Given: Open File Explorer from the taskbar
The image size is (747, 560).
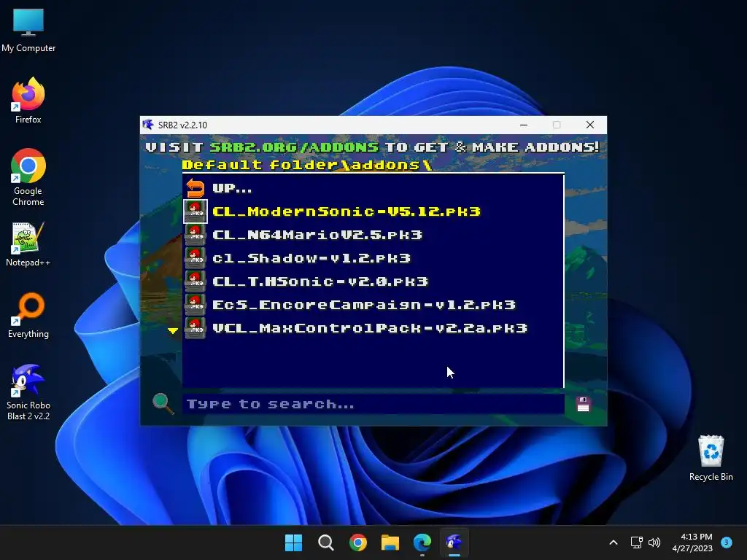Looking at the screenshot, I should (x=390, y=542).
